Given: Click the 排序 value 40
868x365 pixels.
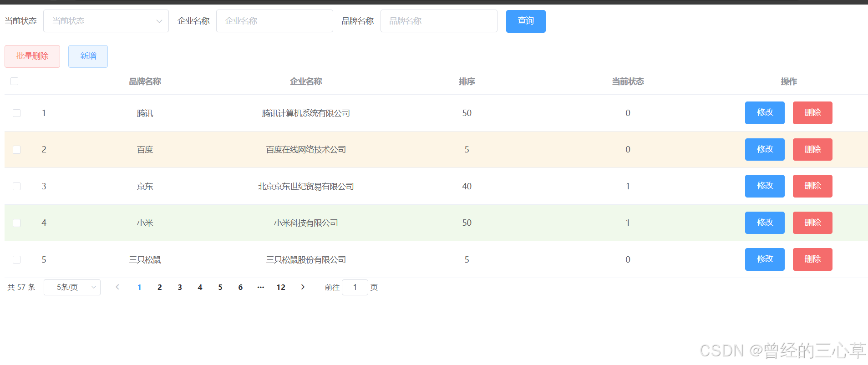Looking at the screenshot, I should [467, 186].
